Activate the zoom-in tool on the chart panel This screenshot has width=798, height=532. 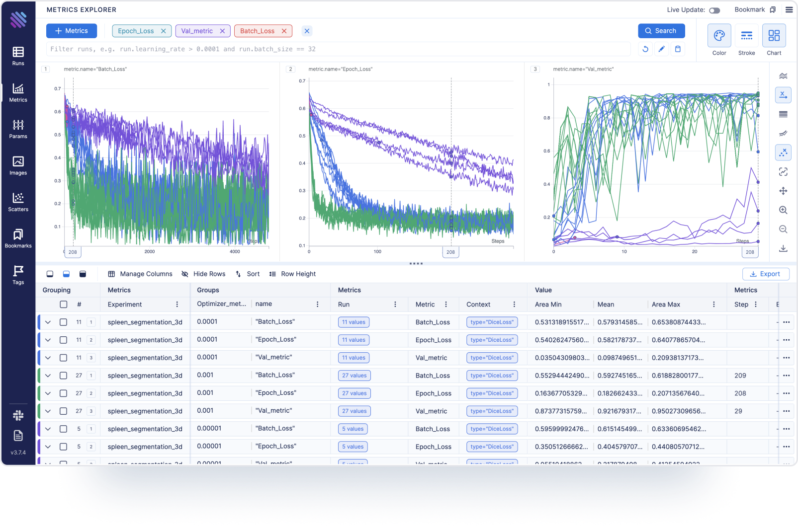(x=783, y=210)
